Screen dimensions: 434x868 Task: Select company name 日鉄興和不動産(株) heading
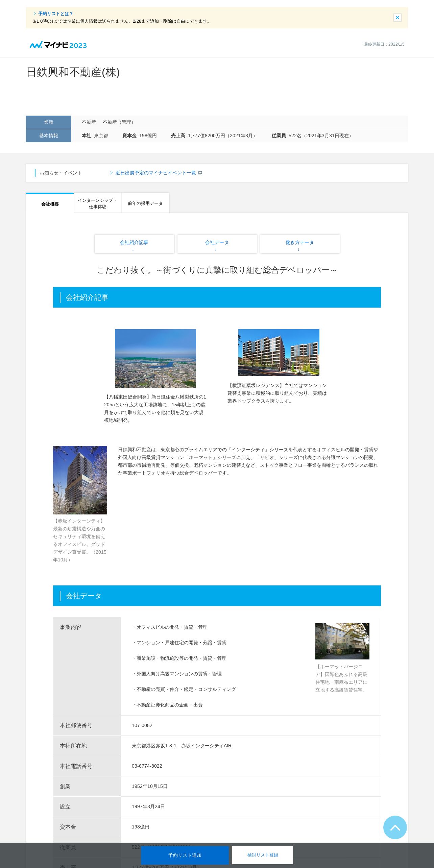73,72
